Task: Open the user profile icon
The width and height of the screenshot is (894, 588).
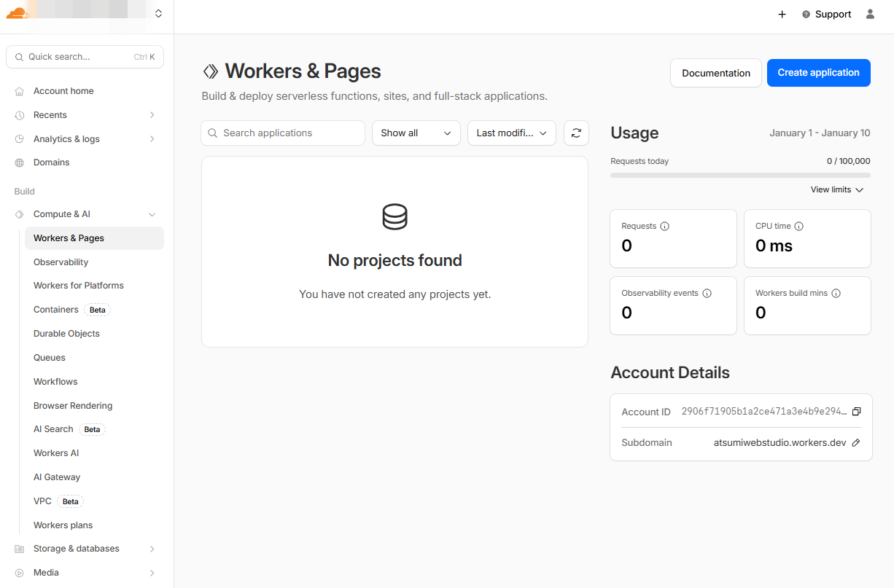Action: 870,14
